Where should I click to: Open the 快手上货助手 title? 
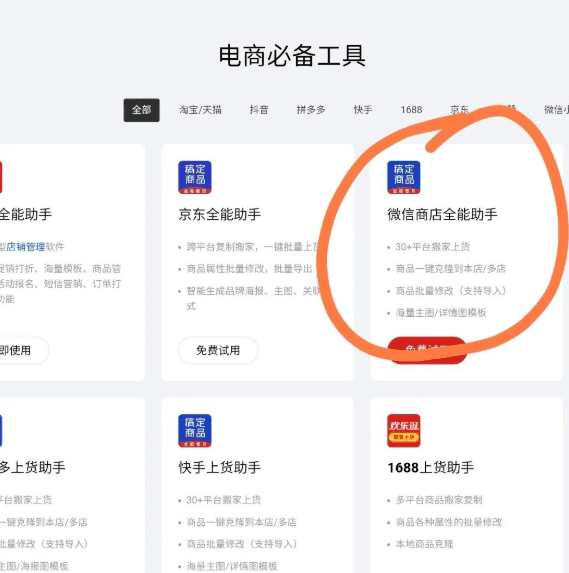tap(220, 467)
